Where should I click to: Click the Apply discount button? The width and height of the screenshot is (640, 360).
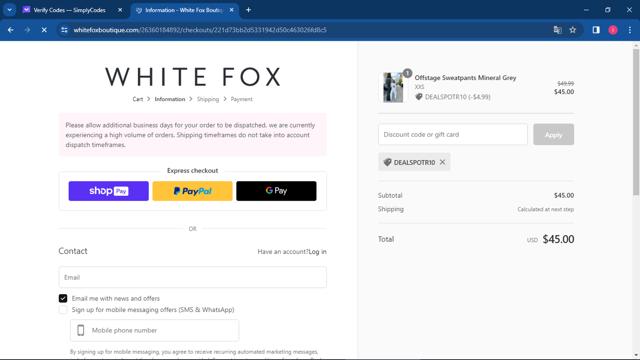click(553, 134)
